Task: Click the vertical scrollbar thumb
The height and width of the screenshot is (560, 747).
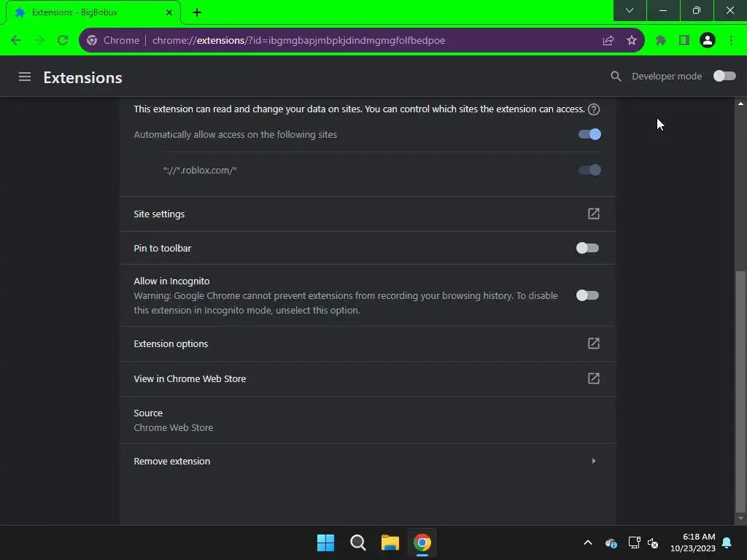Action: 740,391
